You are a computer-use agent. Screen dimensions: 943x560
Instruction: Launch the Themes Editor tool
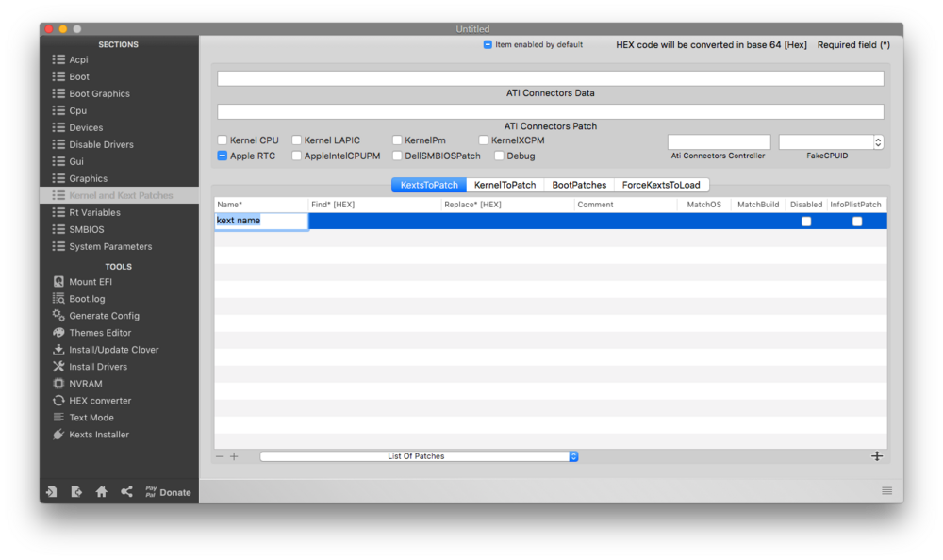pos(99,333)
